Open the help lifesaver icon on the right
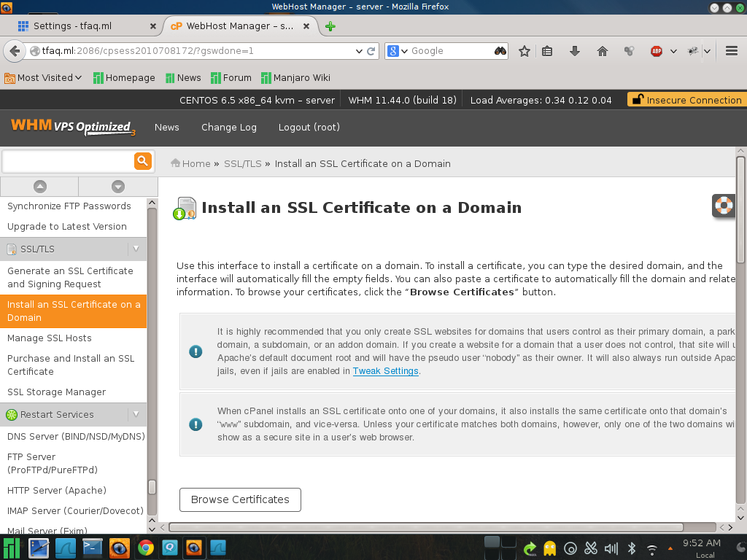747x560 pixels. coord(723,206)
